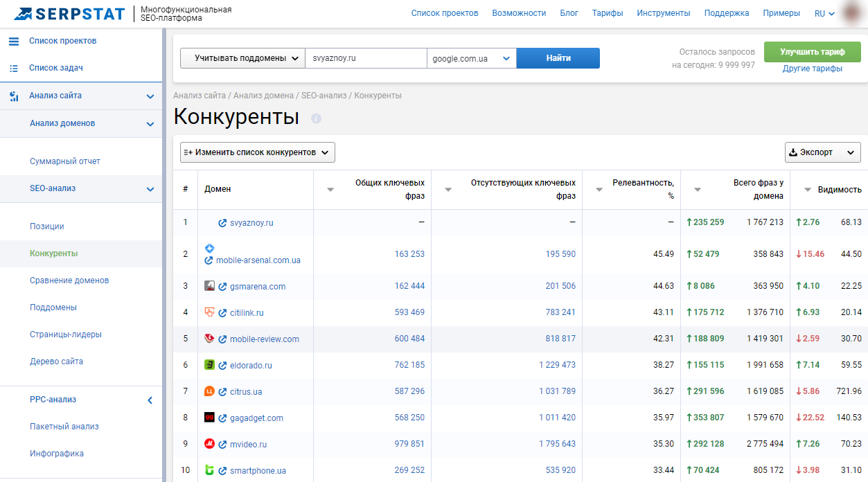This screenshot has width=868, height=482.
Task: Open Блог in top navigation
Action: (x=569, y=13)
